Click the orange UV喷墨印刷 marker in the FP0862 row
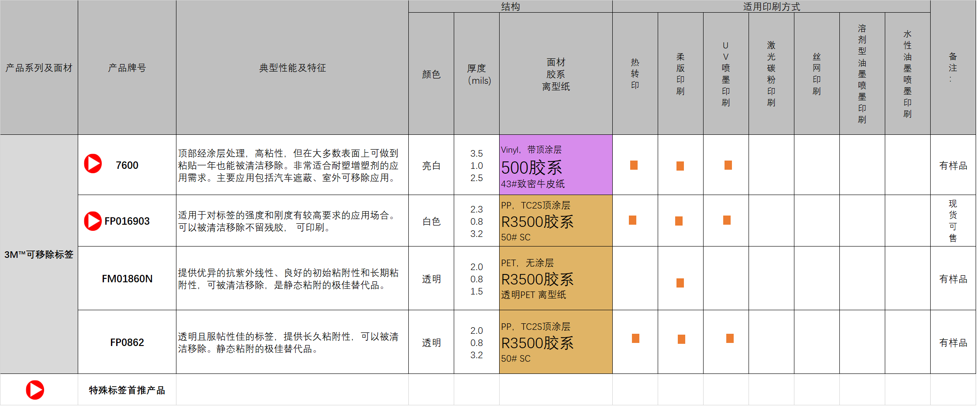This screenshot has width=980, height=411. 730,338
